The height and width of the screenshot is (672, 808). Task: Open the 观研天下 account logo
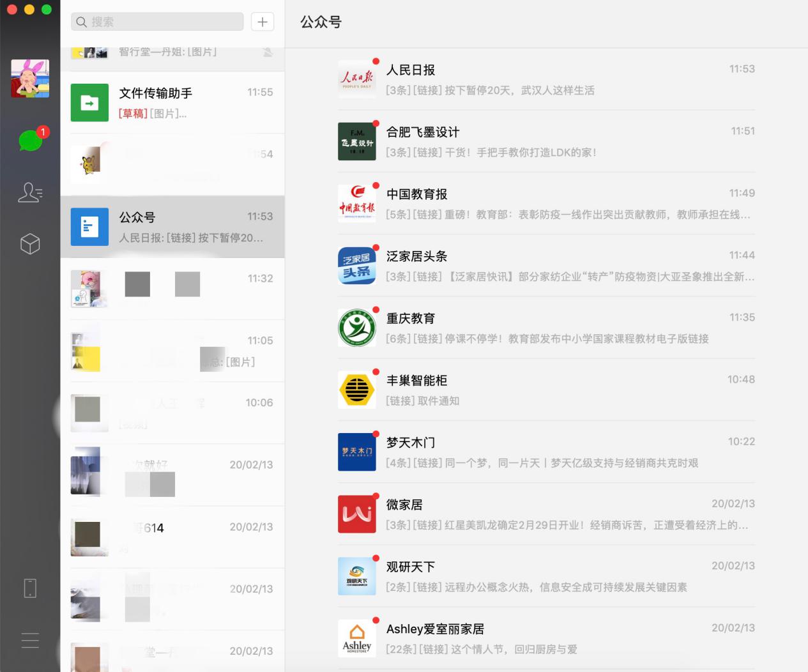click(x=357, y=576)
